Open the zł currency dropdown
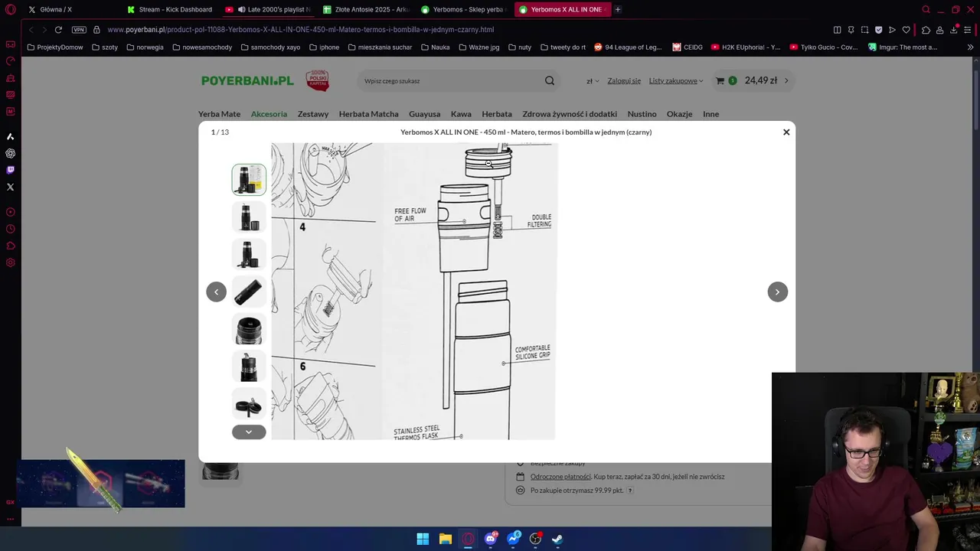This screenshot has width=980, height=551. (593, 81)
